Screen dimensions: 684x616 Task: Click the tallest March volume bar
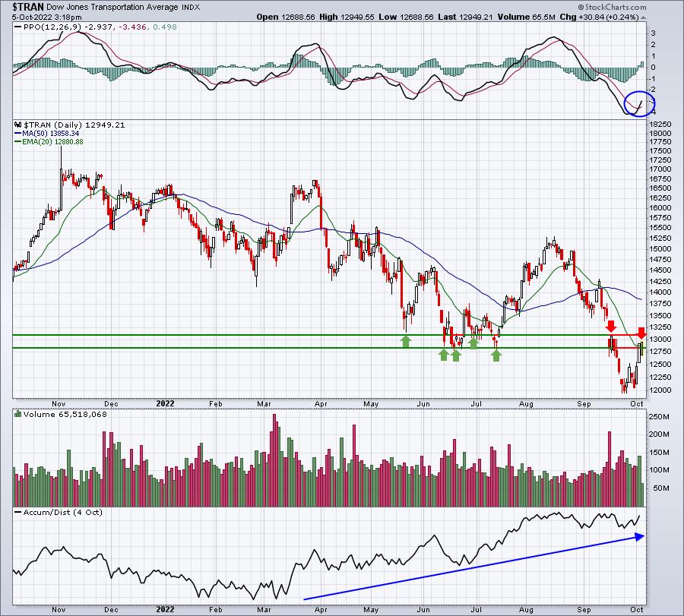(x=274, y=460)
